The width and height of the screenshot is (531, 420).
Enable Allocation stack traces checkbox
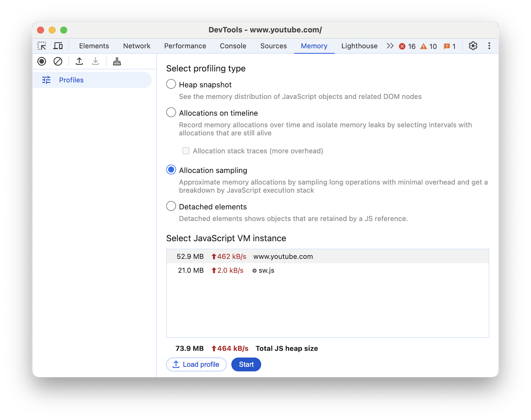[x=186, y=150]
